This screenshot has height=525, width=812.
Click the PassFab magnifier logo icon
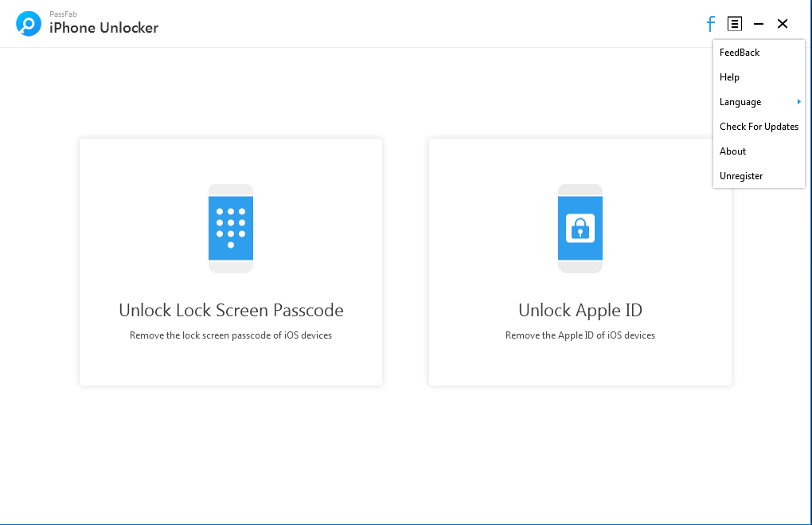29,24
